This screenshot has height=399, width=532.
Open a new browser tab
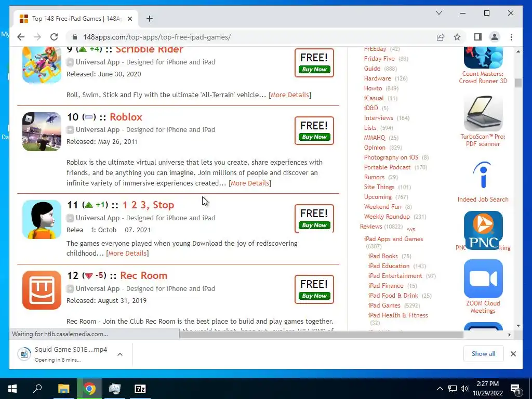tap(150, 19)
